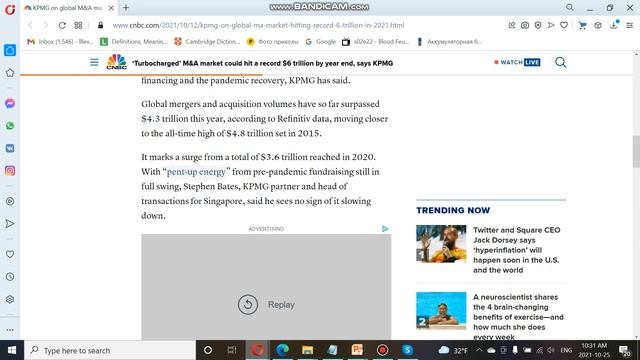The image size is (640, 360).
Task: Open the 32°F weather widget
Action: tap(453, 350)
